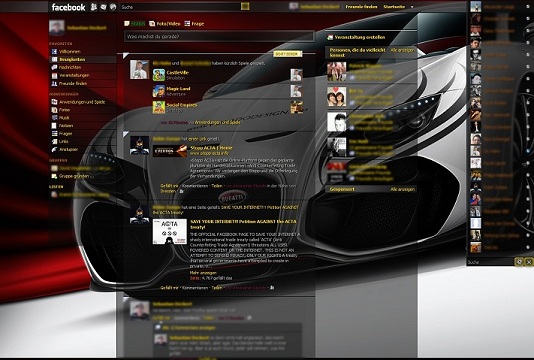Click the suggested person photo with the heart
The height and width of the screenshot is (360, 534).
click(336, 96)
